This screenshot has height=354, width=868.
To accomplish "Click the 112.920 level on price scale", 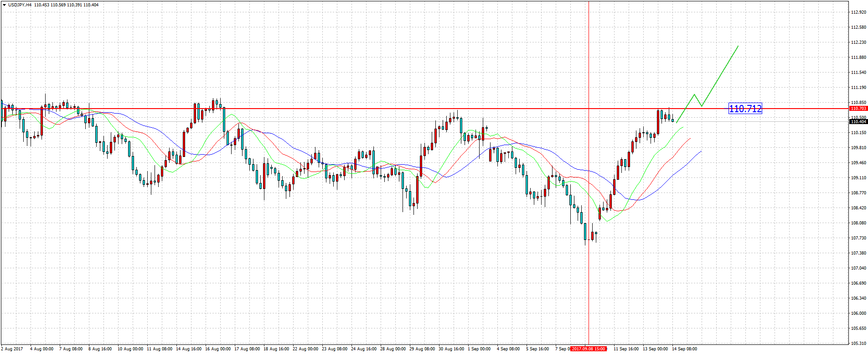I will (858, 12).
